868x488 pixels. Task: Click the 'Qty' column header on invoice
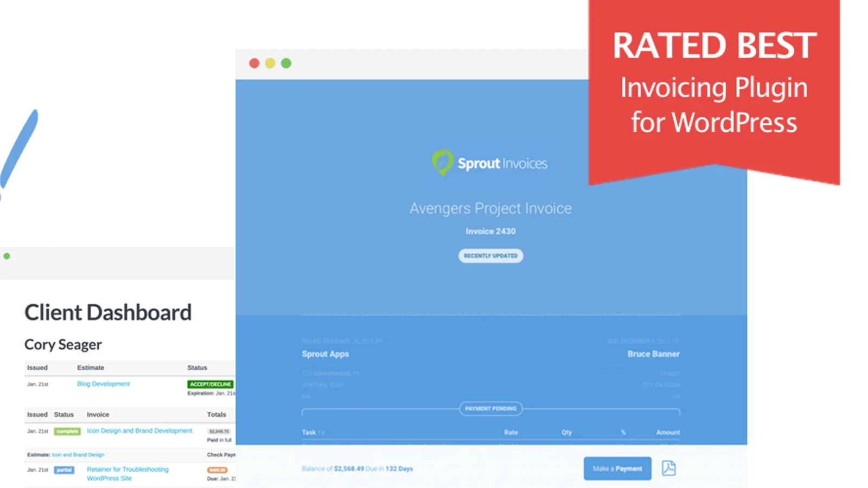(566, 432)
